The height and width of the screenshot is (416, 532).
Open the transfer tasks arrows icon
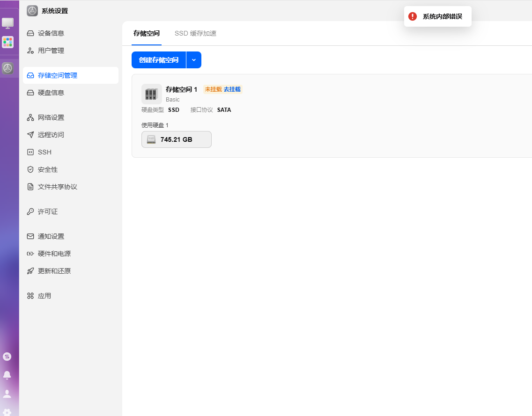[x=7, y=357]
